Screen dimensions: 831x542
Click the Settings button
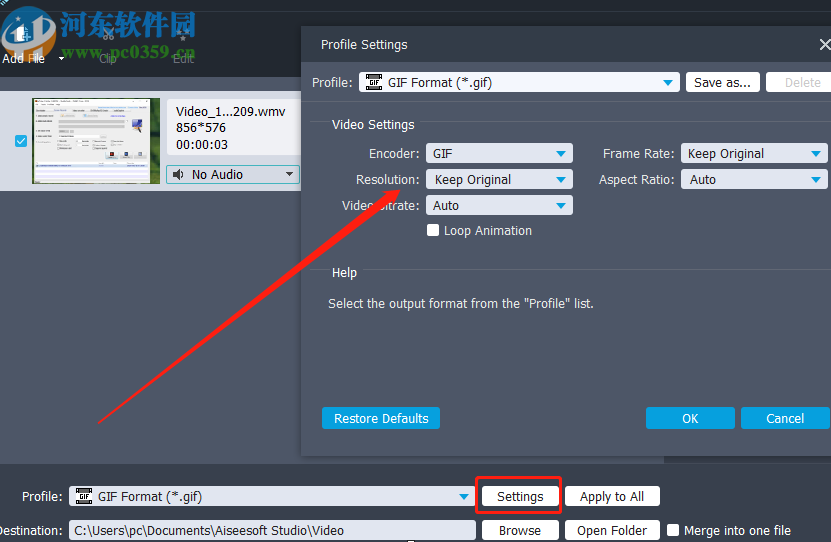click(x=520, y=496)
